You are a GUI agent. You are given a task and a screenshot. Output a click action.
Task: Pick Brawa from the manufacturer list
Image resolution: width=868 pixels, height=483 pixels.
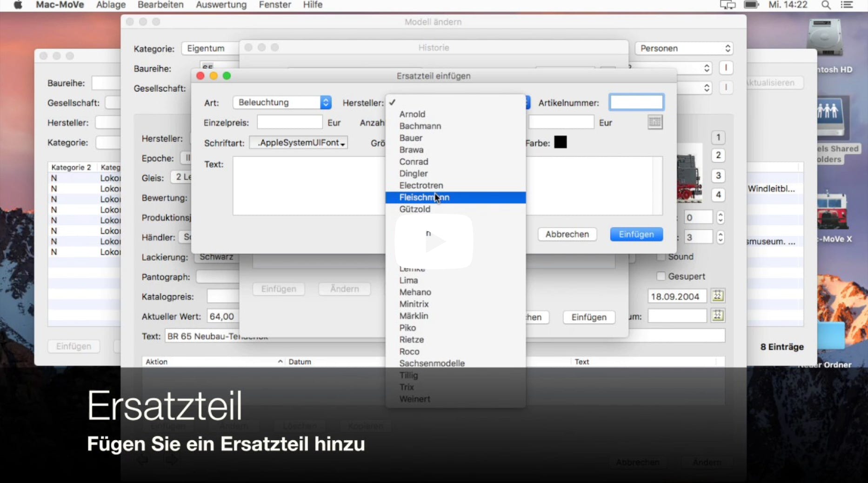coord(455,150)
